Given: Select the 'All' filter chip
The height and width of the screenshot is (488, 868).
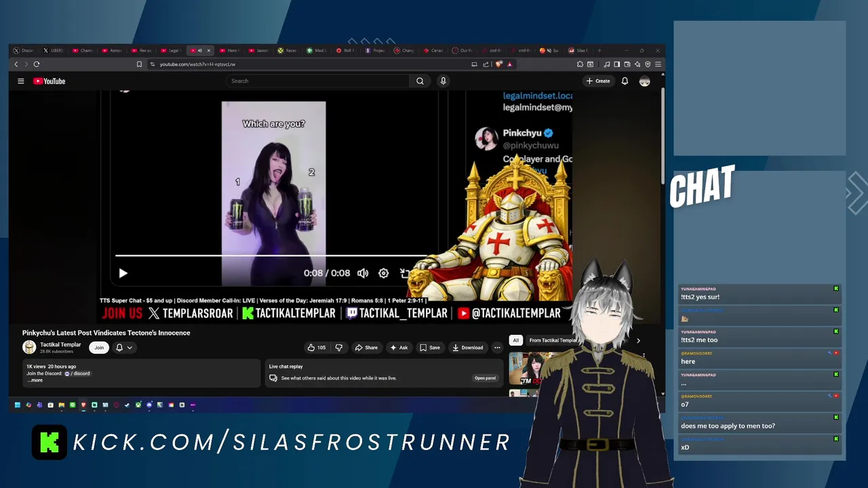Looking at the screenshot, I should 516,340.
